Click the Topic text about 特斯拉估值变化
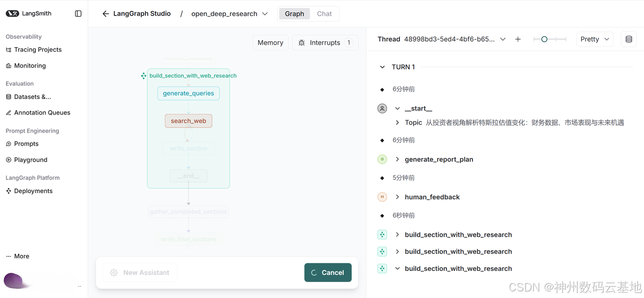 [x=525, y=123]
